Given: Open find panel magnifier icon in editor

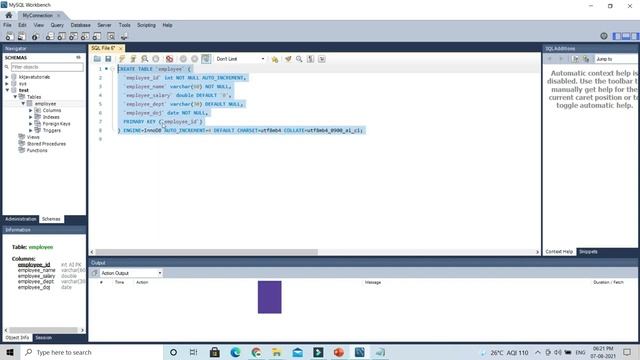Looking at the screenshot, I should pyautogui.click(x=299, y=59).
